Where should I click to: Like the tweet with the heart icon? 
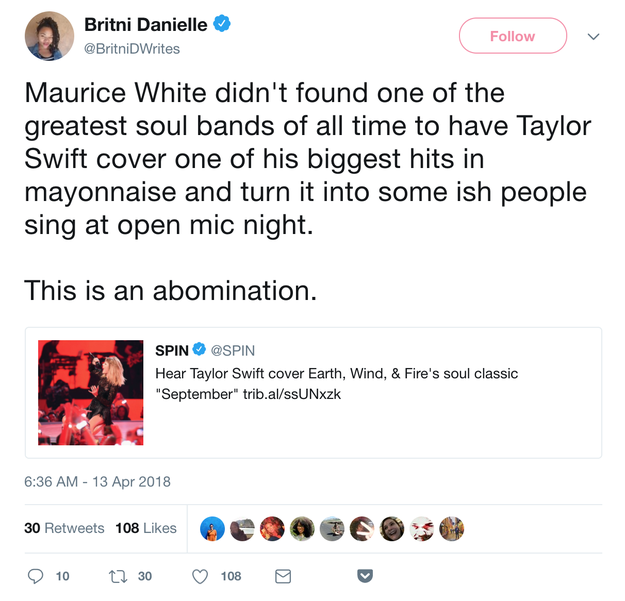[200, 576]
